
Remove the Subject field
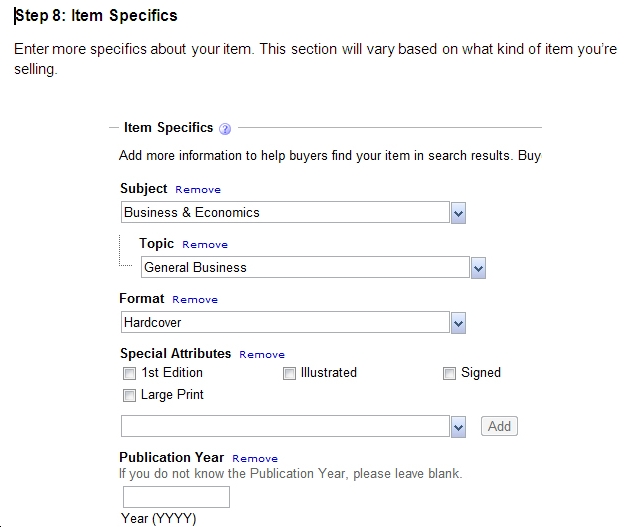click(x=198, y=189)
